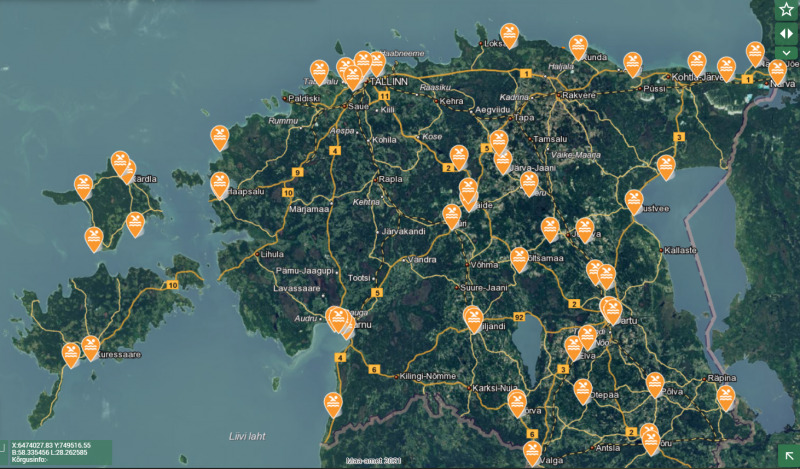
Task: Click the diagonal arrow in bottom-right corner
Action: coord(787,456)
